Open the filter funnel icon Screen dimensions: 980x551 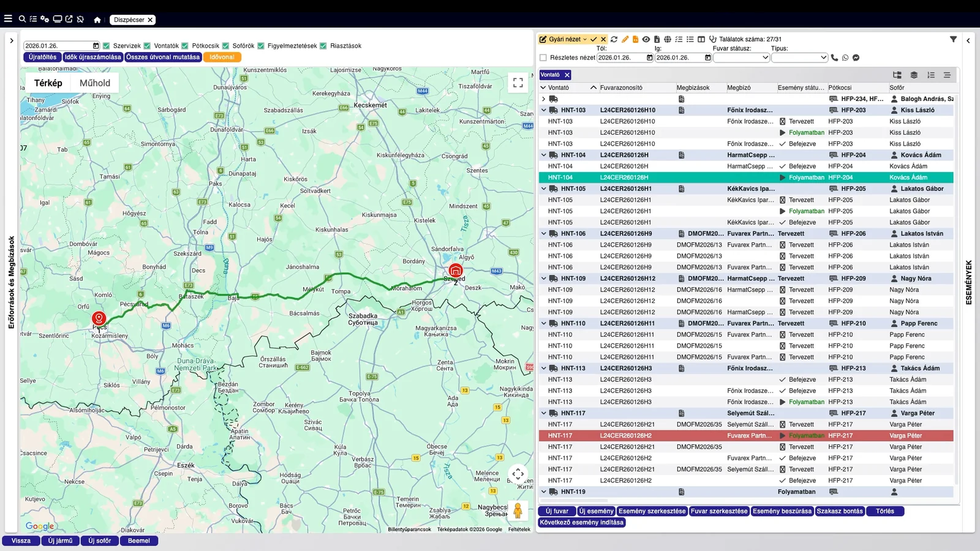point(953,39)
